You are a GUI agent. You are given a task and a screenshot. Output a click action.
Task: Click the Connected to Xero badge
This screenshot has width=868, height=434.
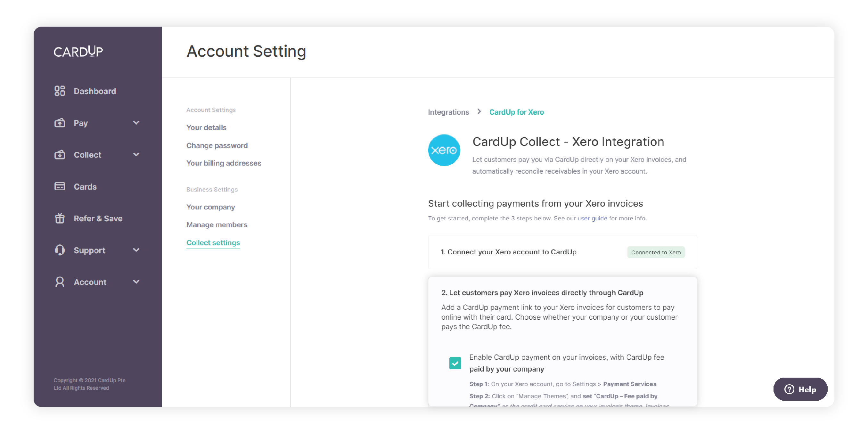point(656,252)
